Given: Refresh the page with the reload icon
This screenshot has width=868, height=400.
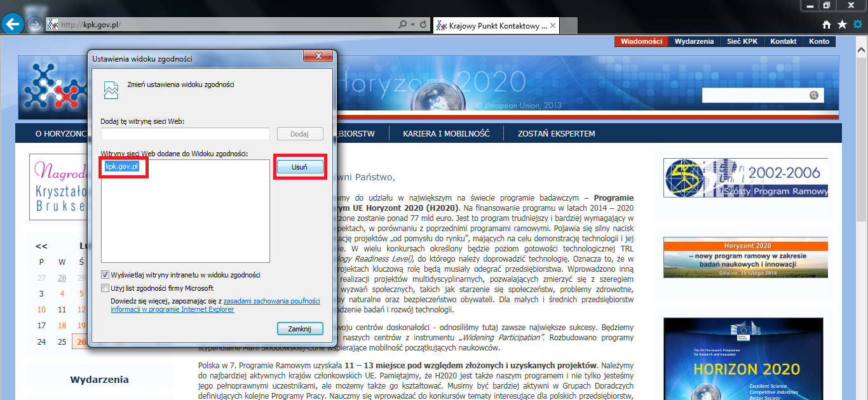Looking at the screenshot, I should coord(424,25).
